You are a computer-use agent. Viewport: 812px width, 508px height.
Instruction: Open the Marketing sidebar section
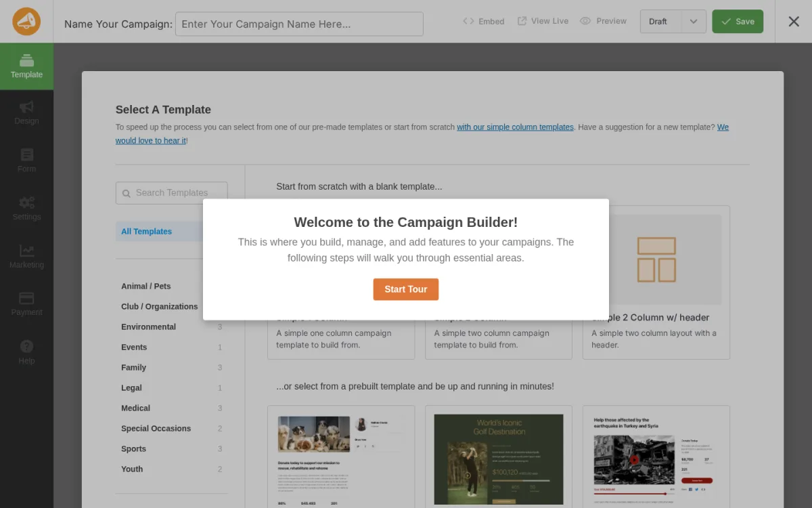point(26,257)
